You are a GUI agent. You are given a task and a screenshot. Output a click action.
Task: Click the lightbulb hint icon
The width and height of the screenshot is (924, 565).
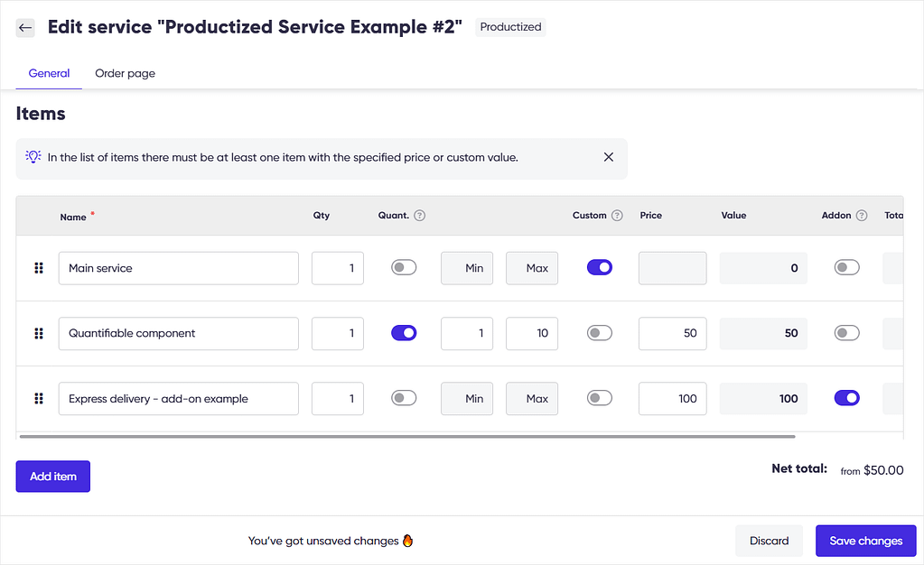(33, 157)
